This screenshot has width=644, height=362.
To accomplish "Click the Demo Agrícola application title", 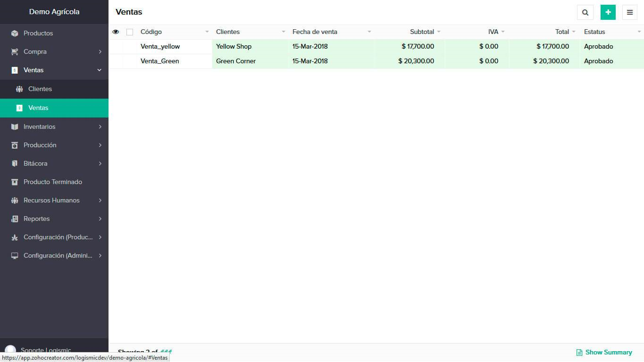I will [54, 12].
